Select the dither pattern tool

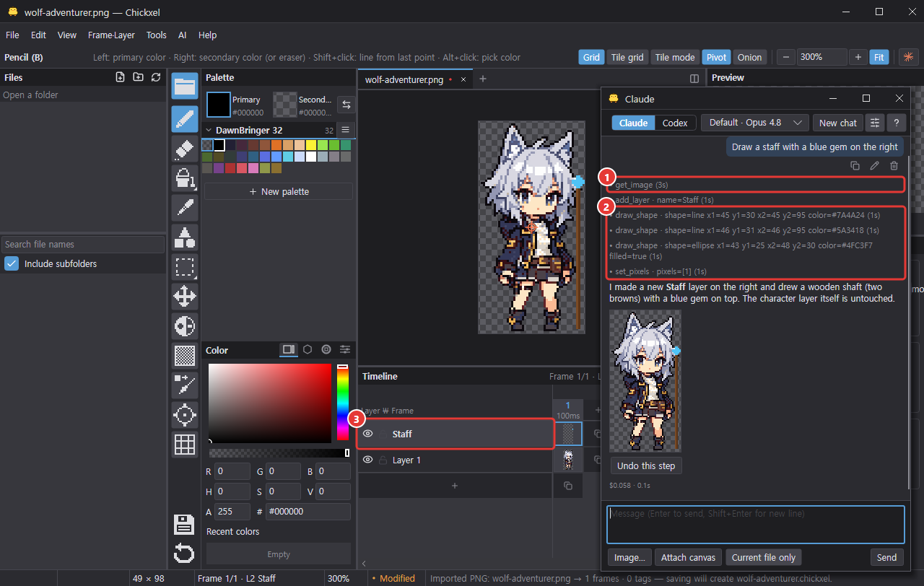(x=185, y=356)
